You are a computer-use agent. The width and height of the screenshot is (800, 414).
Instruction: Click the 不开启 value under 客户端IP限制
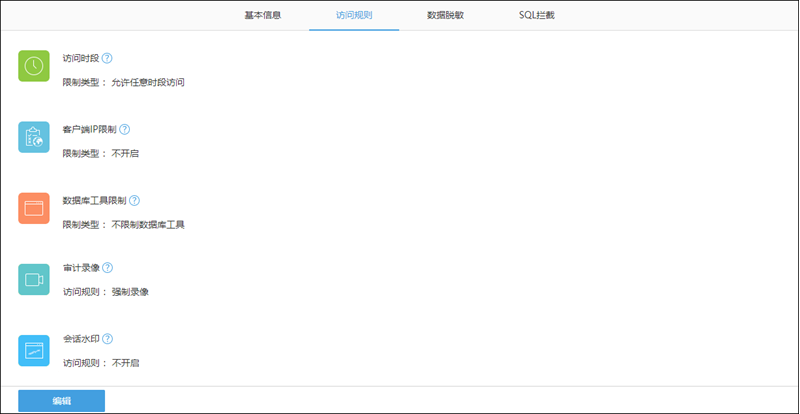[125, 154]
